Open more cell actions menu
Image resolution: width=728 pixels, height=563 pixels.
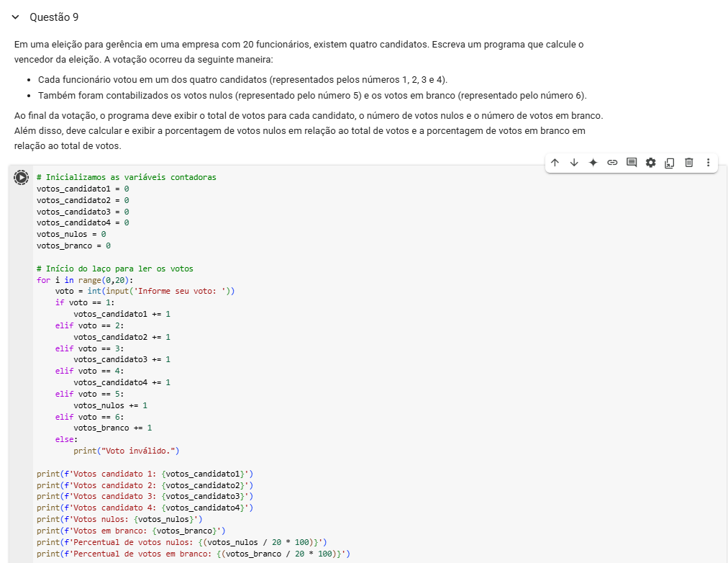(708, 163)
